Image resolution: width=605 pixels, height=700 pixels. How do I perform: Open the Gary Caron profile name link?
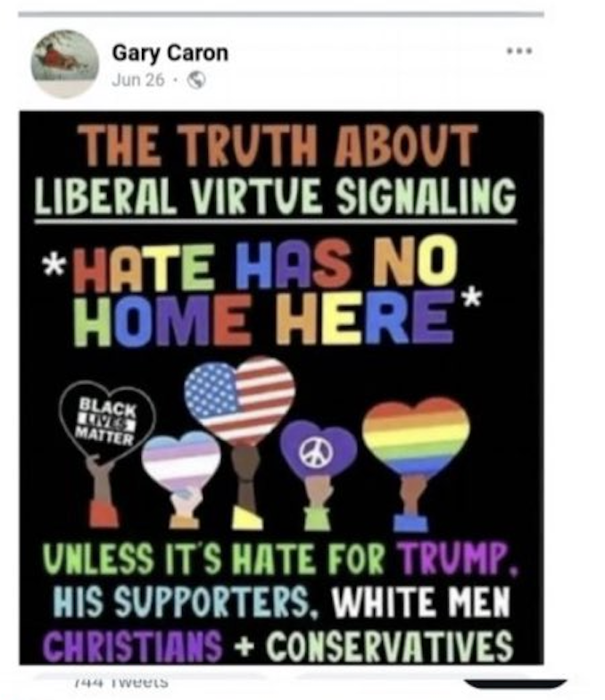170,54
